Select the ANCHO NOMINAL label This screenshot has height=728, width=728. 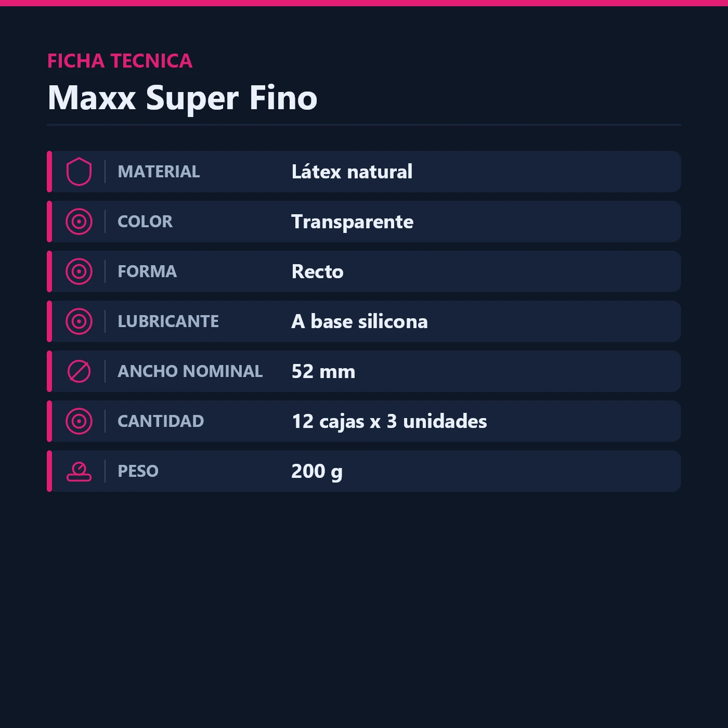[190, 371]
